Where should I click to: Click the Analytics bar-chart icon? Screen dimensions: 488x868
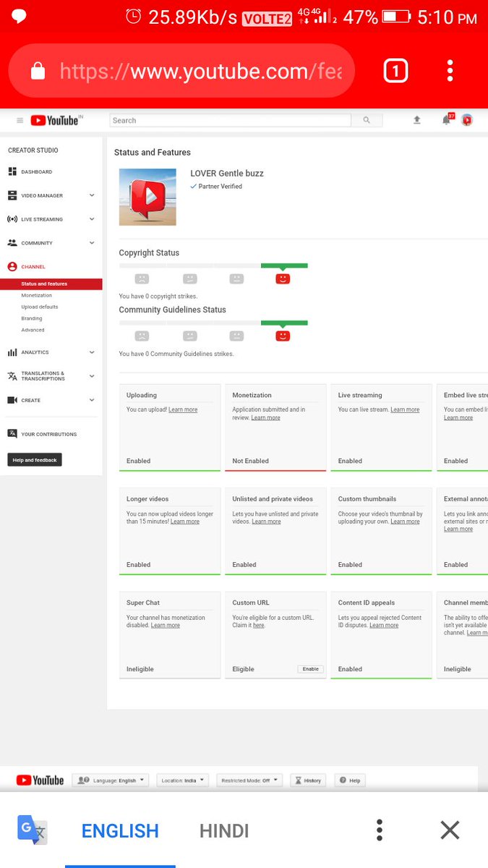coord(12,352)
